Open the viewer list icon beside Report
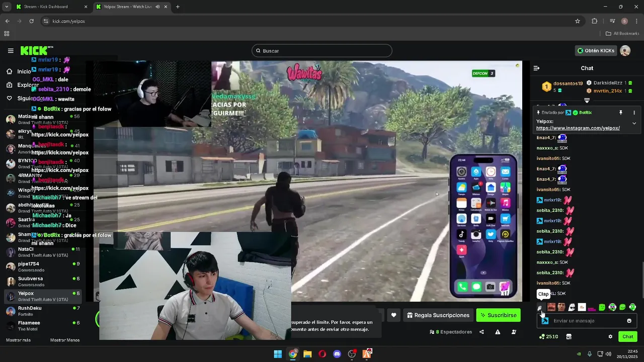This screenshot has width=644, height=362. click(514, 332)
